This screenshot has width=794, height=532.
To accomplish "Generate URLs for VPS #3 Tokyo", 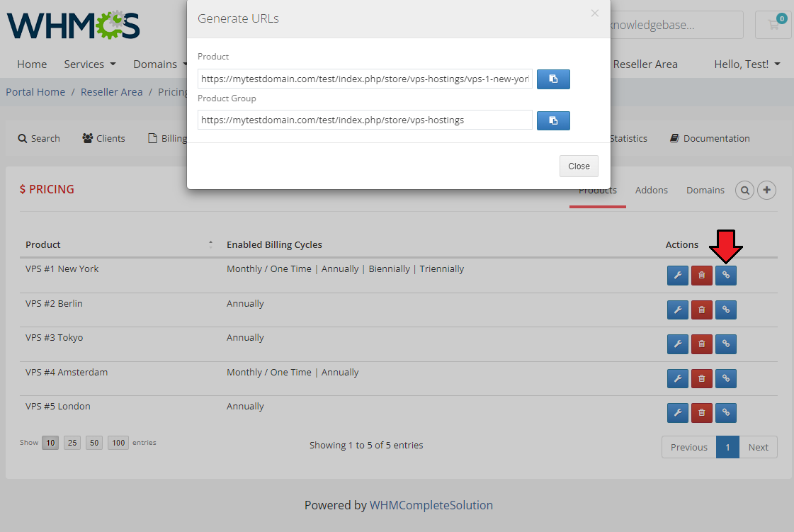I will pyautogui.click(x=725, y=344).
